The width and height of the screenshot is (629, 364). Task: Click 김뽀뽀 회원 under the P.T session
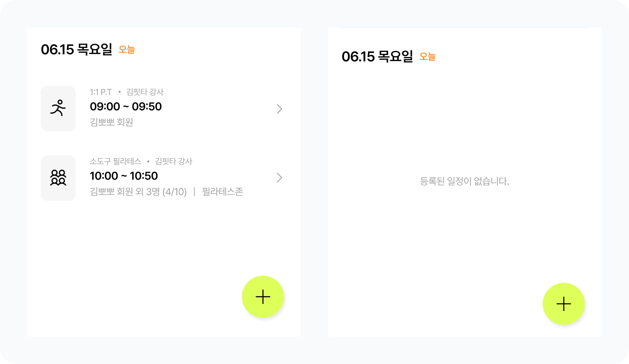pos(111,122)
